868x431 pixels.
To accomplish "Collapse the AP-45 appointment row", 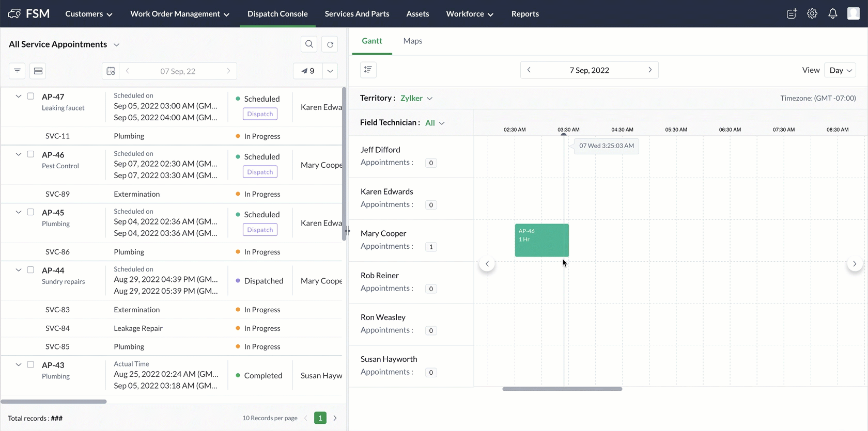I will [19, 212].
